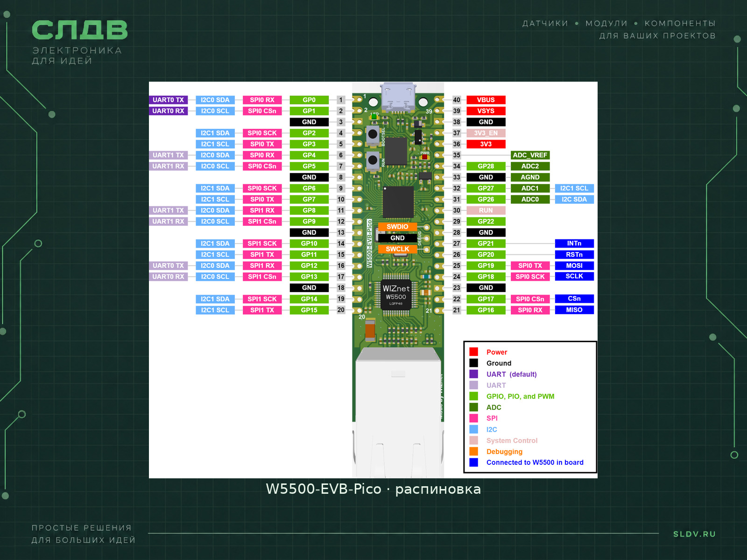Click the СЛДВ logo
Screen dimensions: 747x560
[x=80, y=30]
